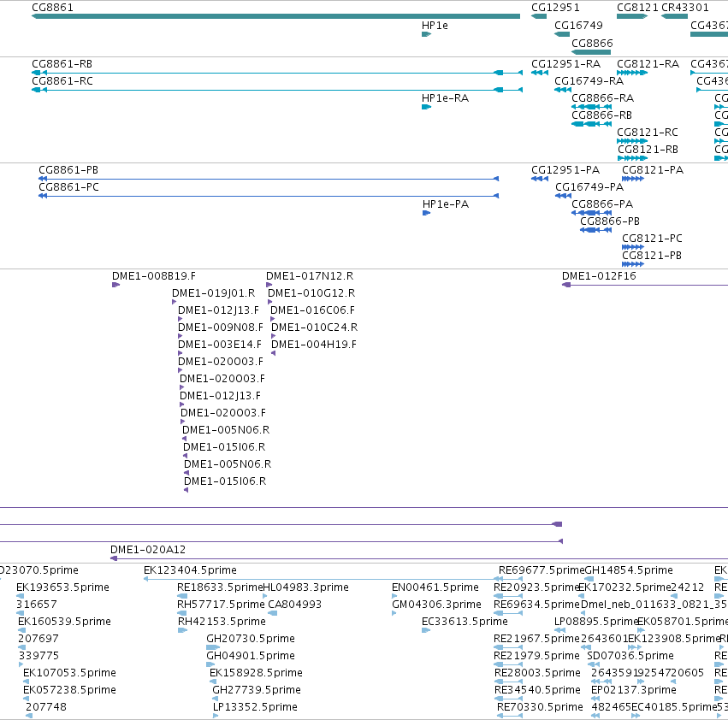The height and width of the screenshot is (720, 728).
Task: Open the CG8121-RA transcript label
Action: tap(648, 63)
